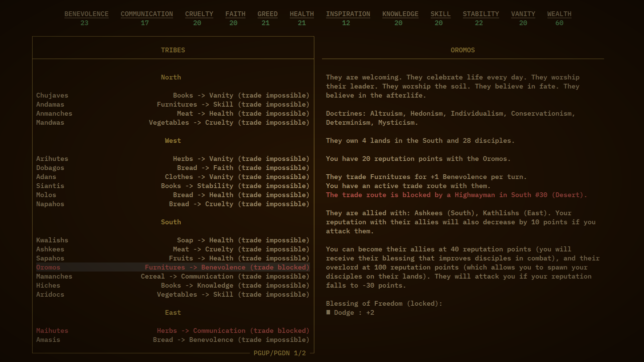Select the highlighted Oromos tribe row

click(173, 267)
